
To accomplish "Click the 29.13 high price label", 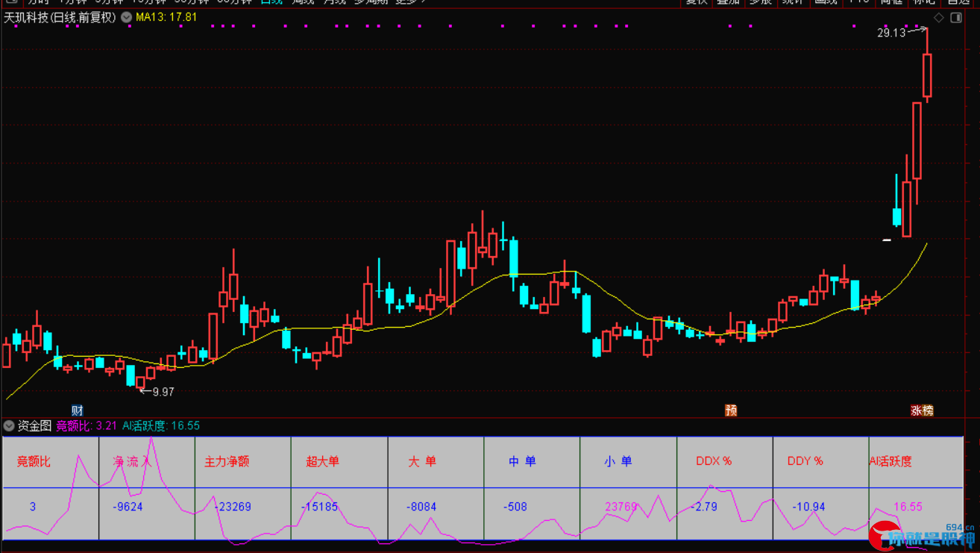I will [x=891, y=33].
